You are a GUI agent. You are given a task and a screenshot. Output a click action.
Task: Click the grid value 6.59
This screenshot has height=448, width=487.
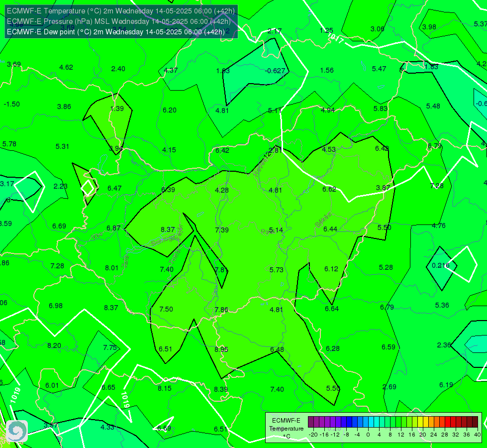tap(388, 347)
